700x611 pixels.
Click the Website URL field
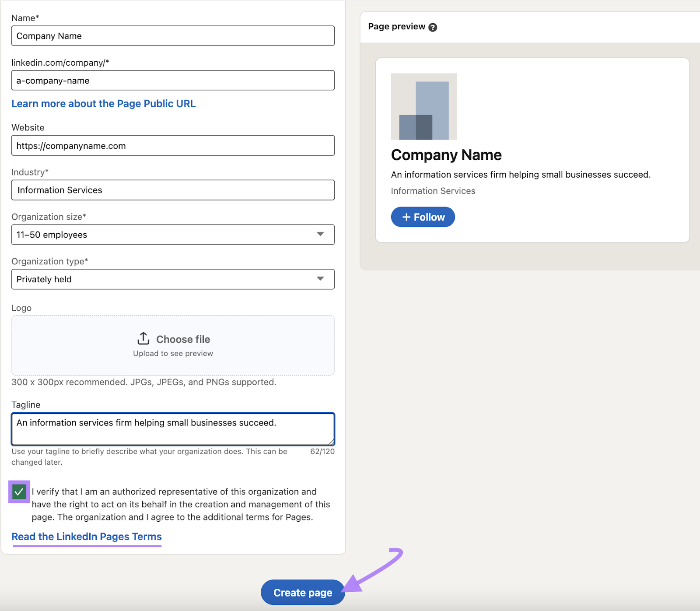173,145
